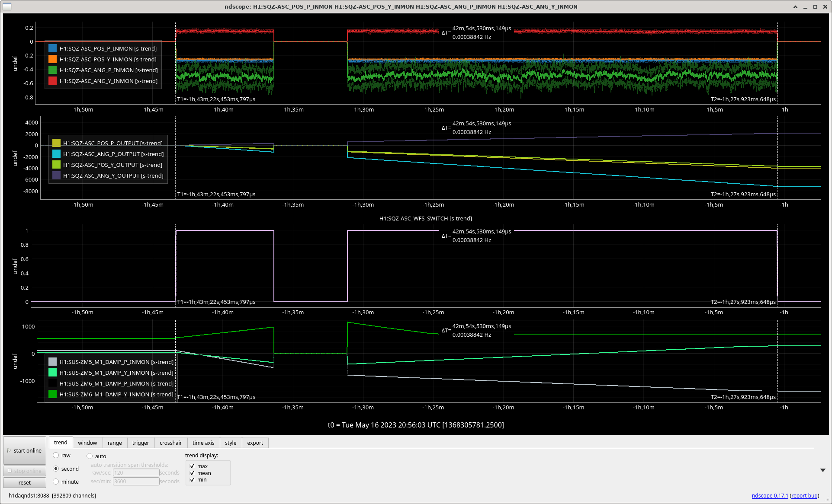
Task: Click the cyan ANG_P_OUTPUT legend swatch
Action: (56, 154)
